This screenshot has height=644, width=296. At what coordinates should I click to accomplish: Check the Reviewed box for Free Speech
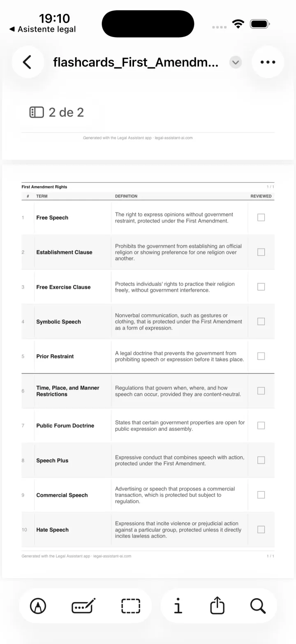[x=261, y=217]
